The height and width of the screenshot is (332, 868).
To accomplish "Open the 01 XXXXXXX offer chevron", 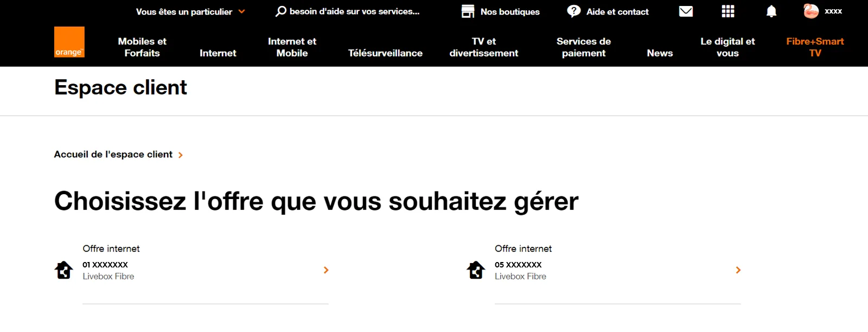I will [326, 270].
